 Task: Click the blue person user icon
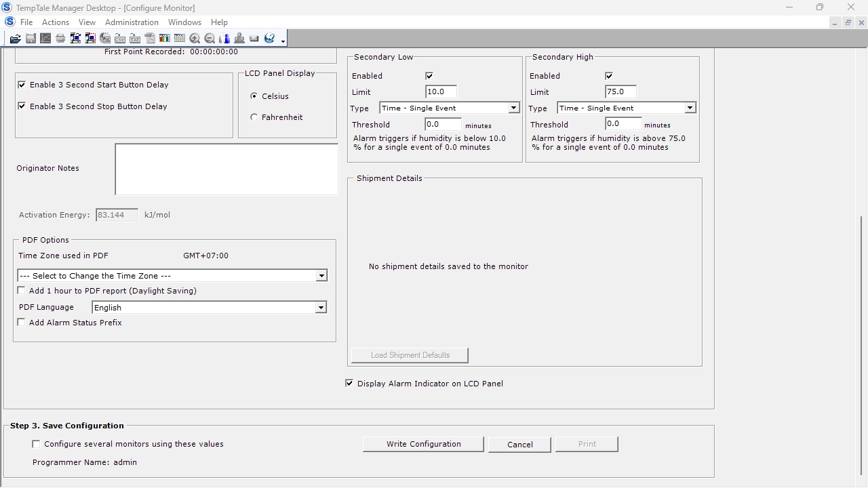[x=224, y=39]
